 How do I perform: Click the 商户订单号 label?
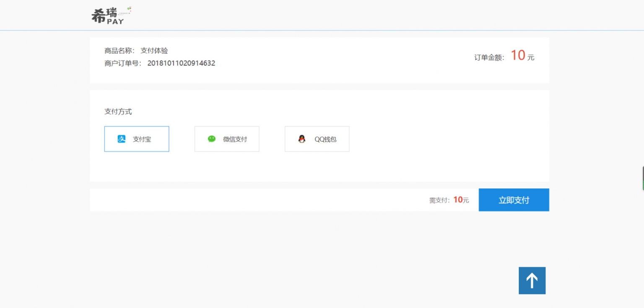pos(122,63)
